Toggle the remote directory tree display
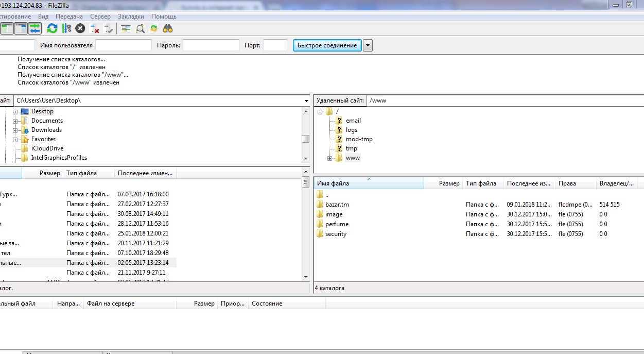This screenshot has width=644, height=354. coord(21,28)
